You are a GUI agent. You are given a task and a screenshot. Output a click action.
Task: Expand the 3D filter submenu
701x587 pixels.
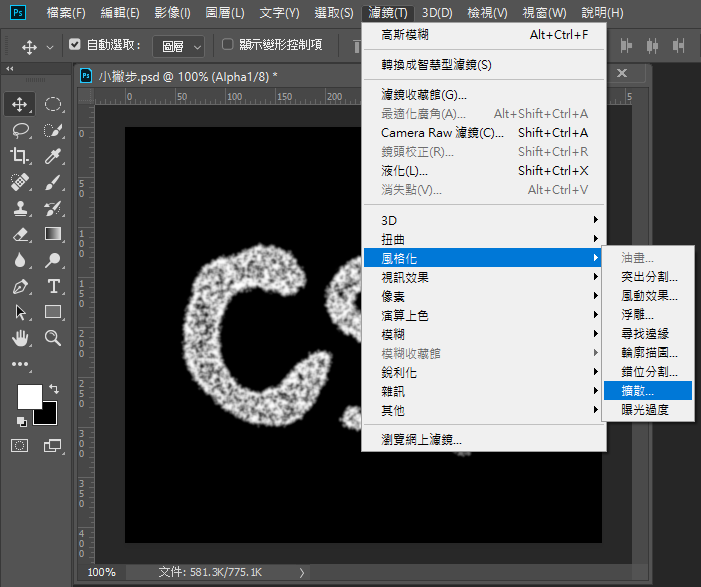(484, 220)
